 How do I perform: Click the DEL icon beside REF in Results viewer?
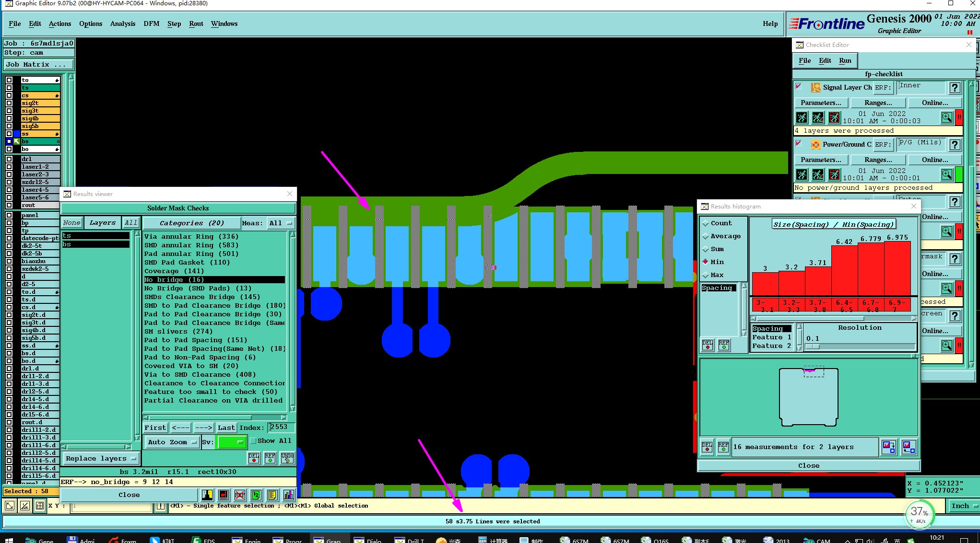click(254, 458)
